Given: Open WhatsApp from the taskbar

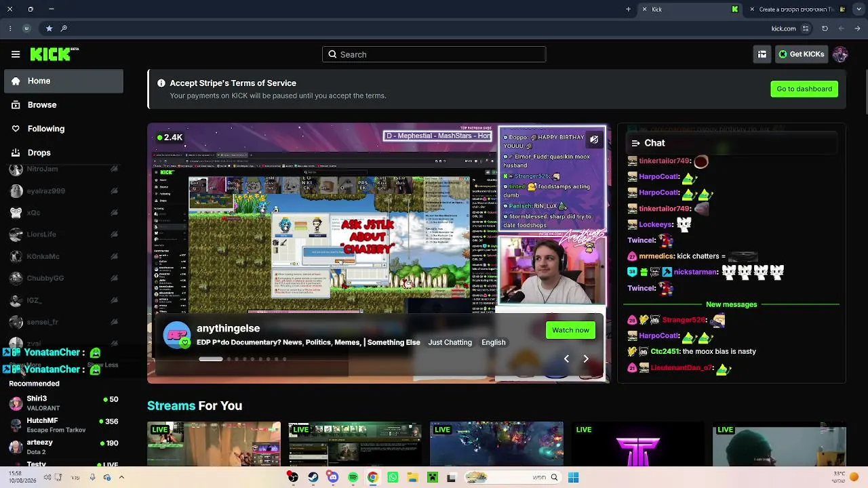Looking at the screenshot, I should click(393, 477).
